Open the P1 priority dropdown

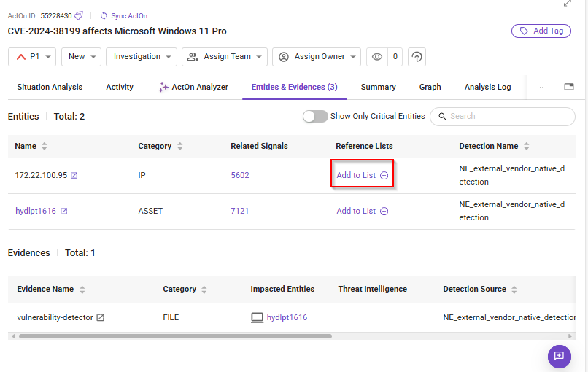pyautogui.click(x=32, y=57)
